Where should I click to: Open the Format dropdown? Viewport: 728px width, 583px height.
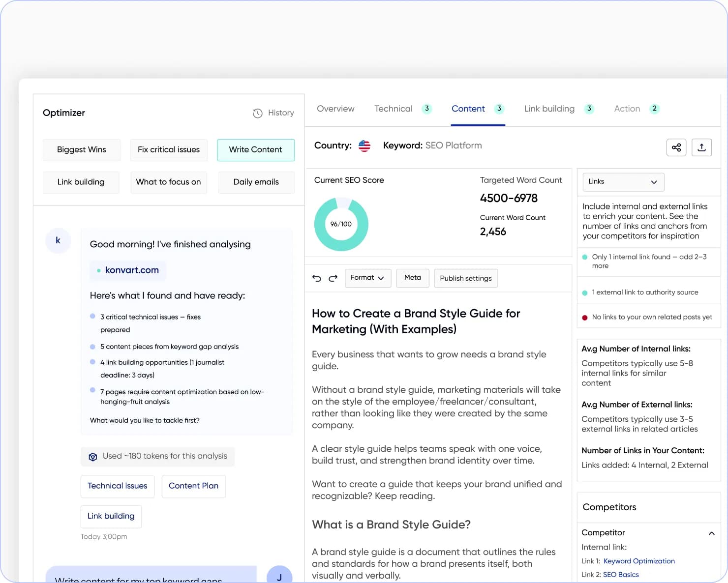[368, 278]
